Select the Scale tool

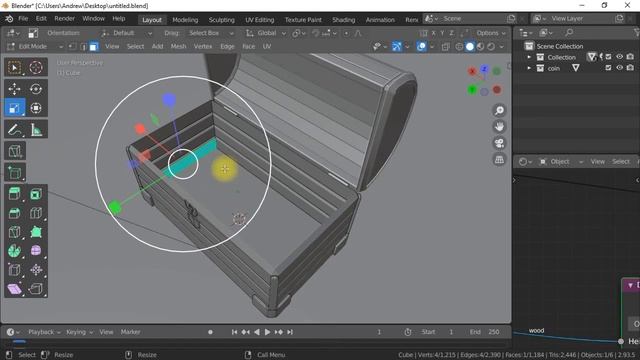[15, 108]
